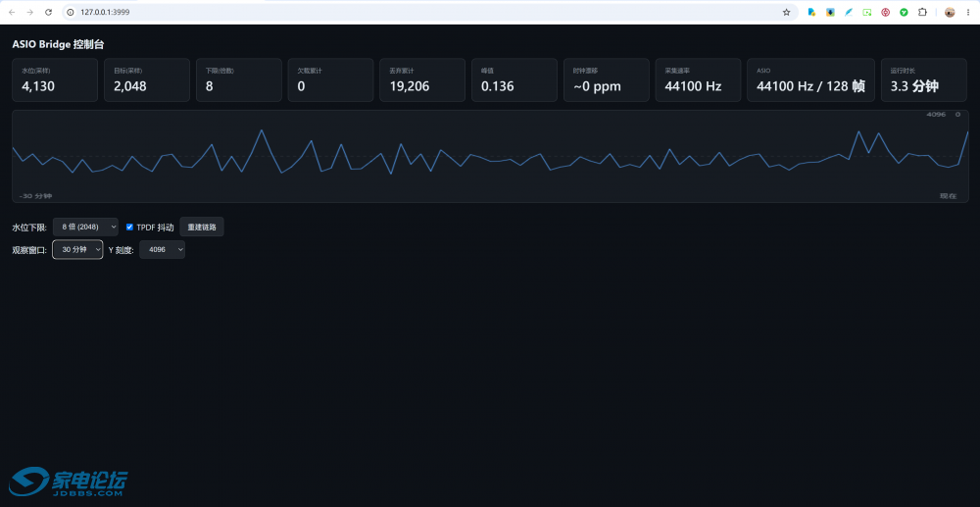Open the browser profile avatar
The height and width of the screenshot is (507, 980).
(950, 12)
